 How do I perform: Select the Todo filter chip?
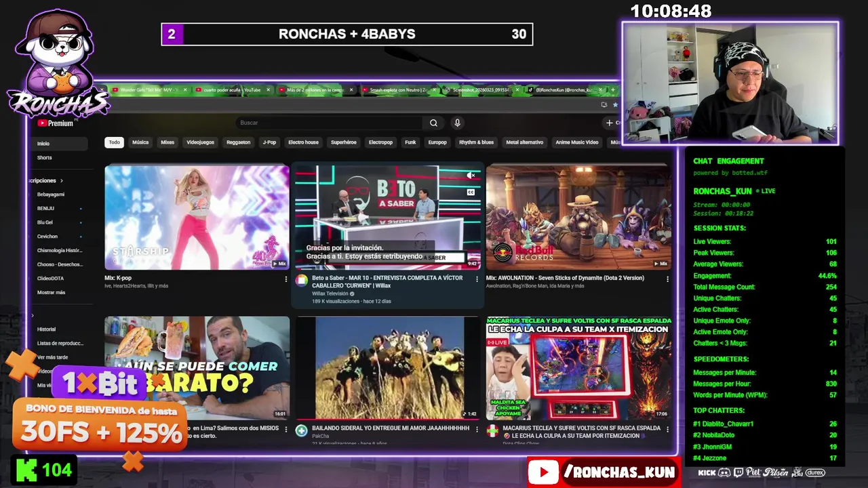coord(114,142)
